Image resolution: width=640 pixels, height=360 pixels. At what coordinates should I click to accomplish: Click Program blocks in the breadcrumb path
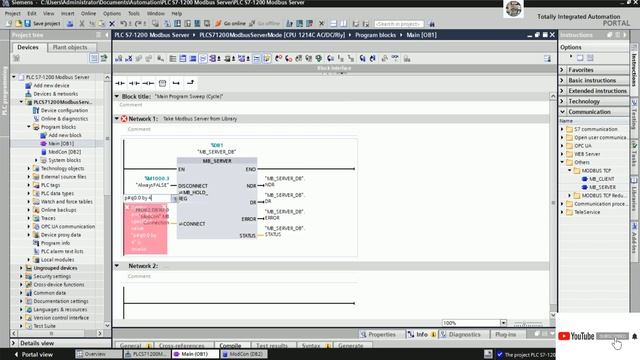click(375, 35)
